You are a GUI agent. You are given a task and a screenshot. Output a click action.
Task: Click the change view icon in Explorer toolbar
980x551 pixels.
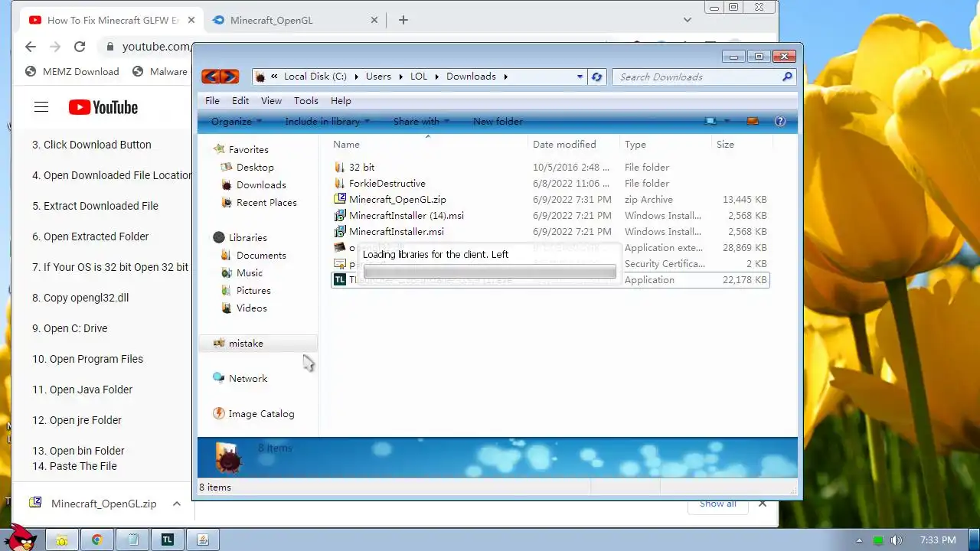[x=711, y=121]
